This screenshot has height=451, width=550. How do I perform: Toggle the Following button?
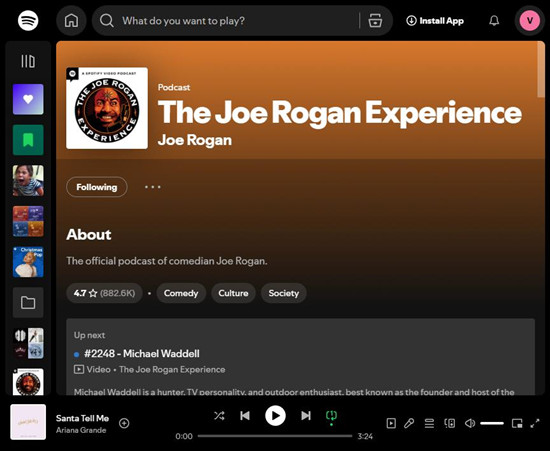pos(97,187)
